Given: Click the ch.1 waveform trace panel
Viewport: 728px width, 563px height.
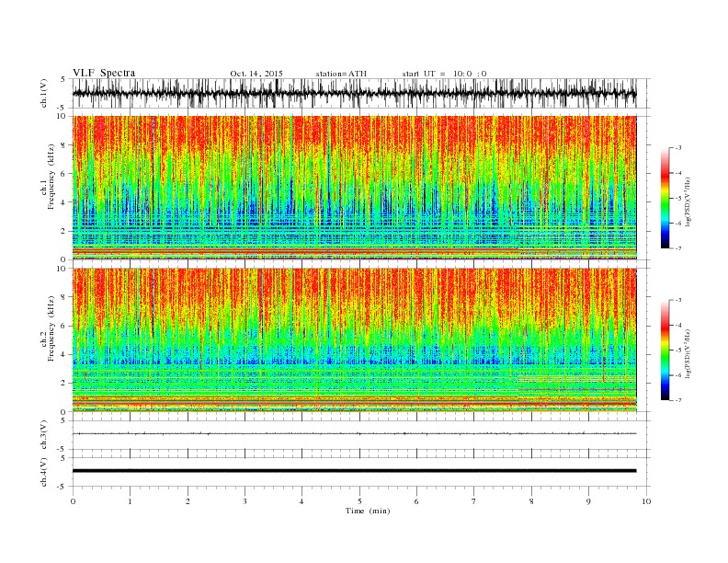Looking at the screenshot, I should click(361, 93).
